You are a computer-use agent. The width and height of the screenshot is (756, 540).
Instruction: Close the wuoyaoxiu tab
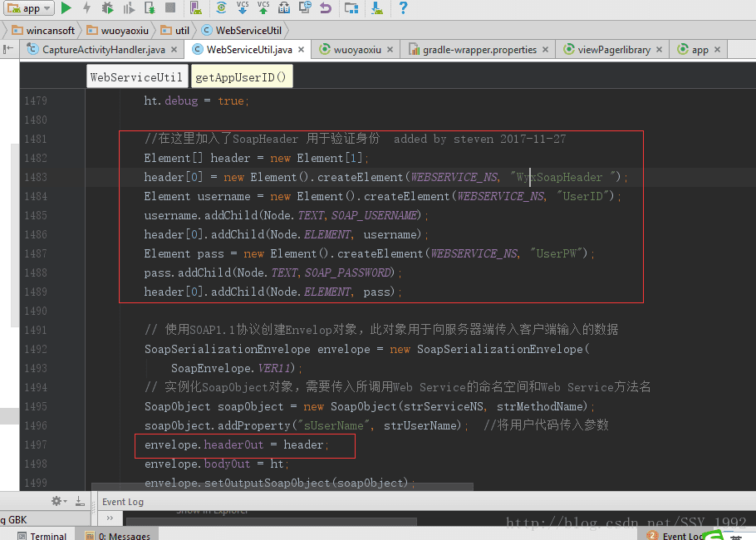[x=390, y=50]
